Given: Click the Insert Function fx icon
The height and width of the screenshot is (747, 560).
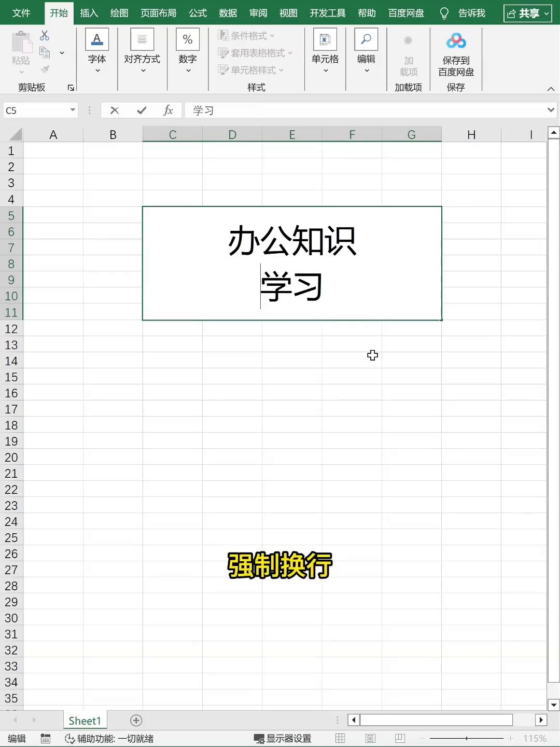Looking at the screenshot, I should [x=168, y=110].
